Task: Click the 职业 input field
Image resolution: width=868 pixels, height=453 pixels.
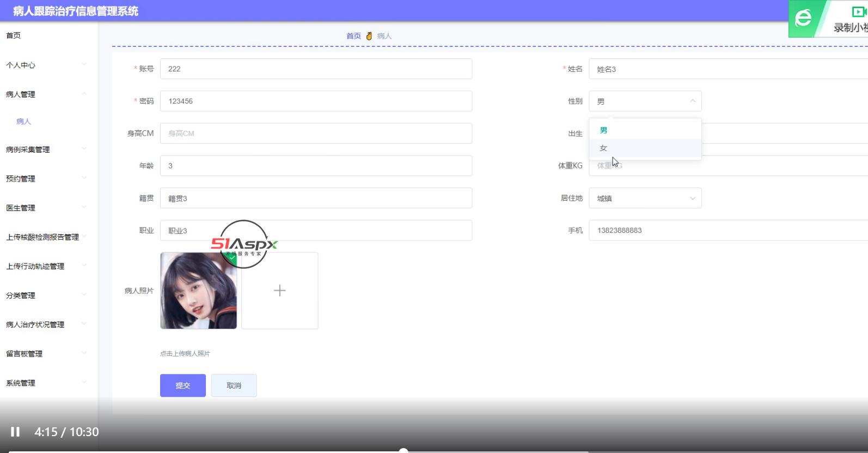Action: (316, 230)
